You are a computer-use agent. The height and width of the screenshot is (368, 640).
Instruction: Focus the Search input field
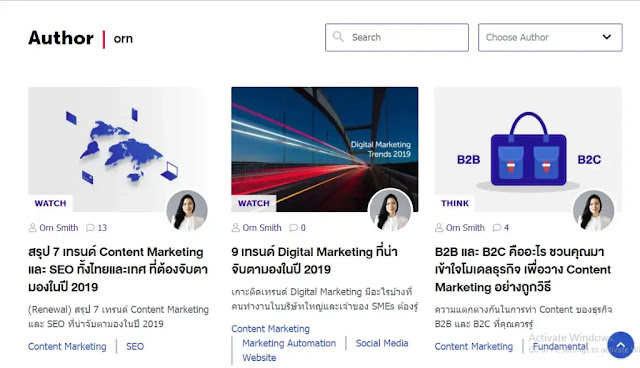[397, 38]
